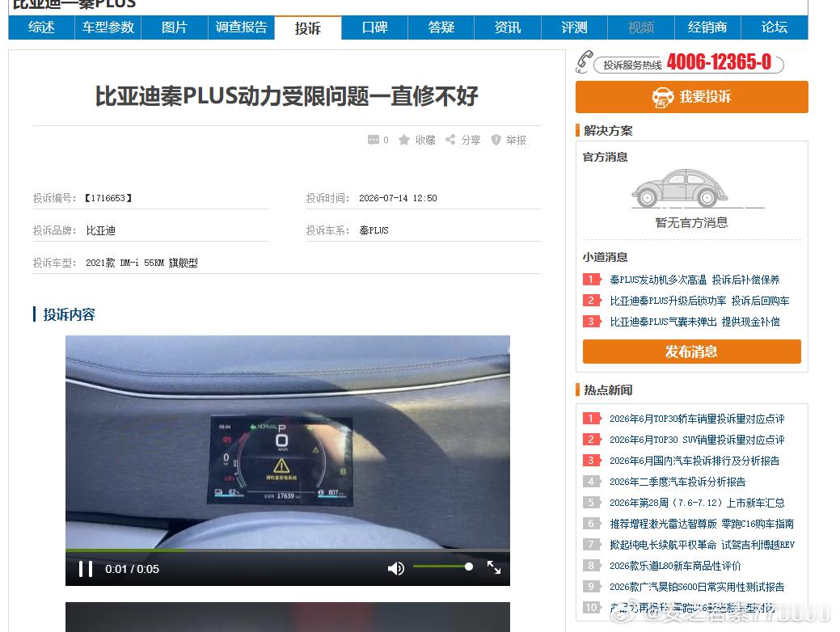Viewport: 840px width, 632px height.
Task: Select the 投诉 tab
Action: (x=307, y=27)
